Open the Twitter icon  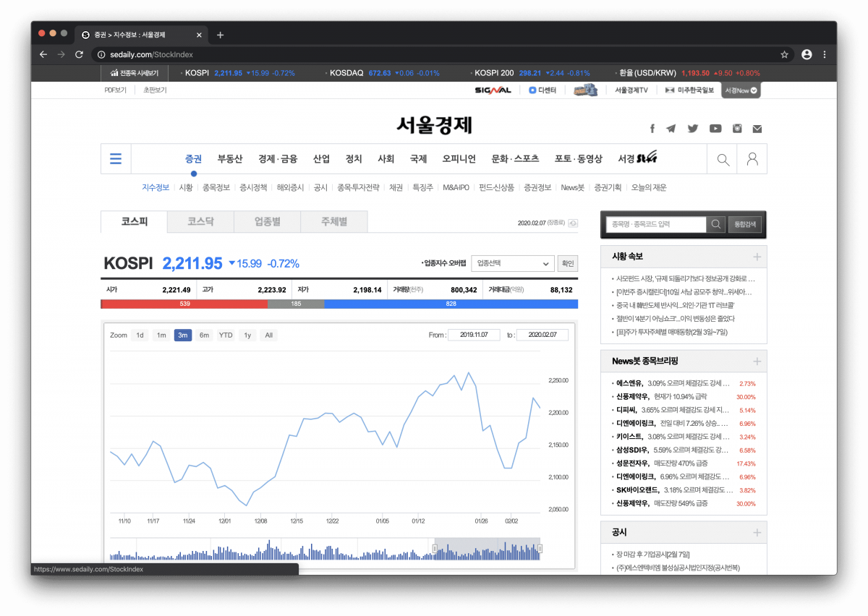click(693, 129)
